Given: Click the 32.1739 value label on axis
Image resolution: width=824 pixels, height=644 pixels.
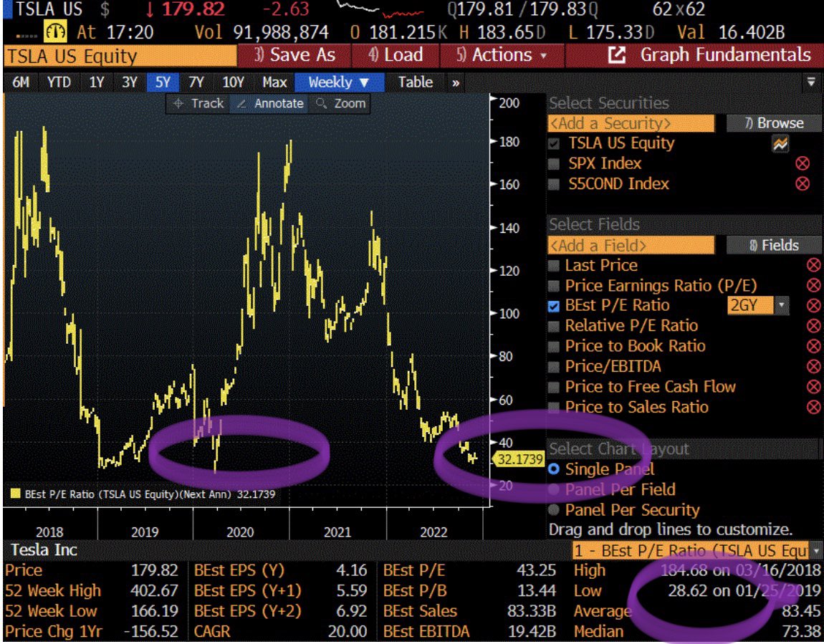Looking at the screenshot, I should point(519,460).
